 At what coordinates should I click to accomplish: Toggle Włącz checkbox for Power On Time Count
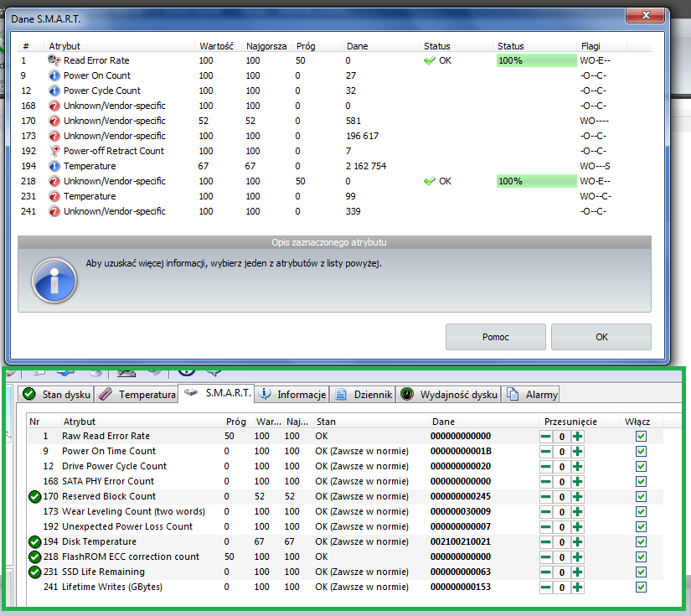click(x=641, y=452)
